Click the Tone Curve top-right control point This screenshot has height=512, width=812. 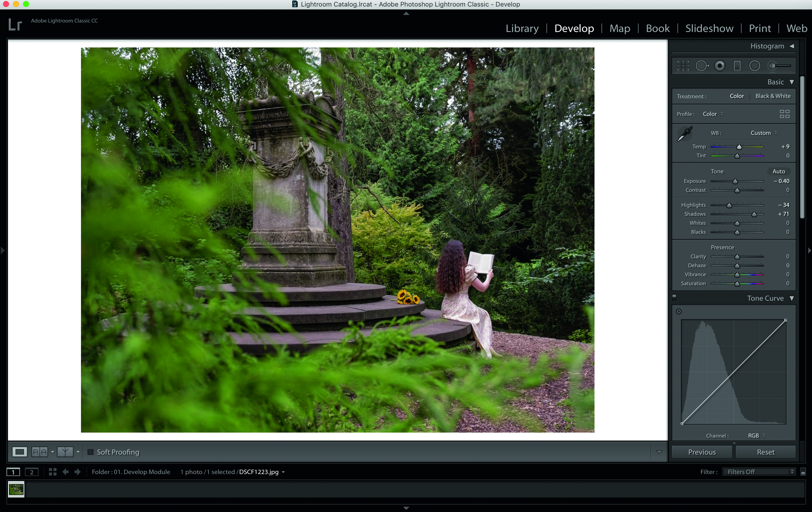click(785, 320)
